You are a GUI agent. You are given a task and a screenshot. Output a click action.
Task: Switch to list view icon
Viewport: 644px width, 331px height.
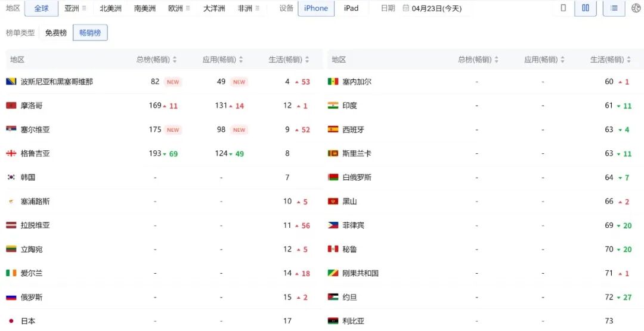pyautogui.click(x=614, y=8)
